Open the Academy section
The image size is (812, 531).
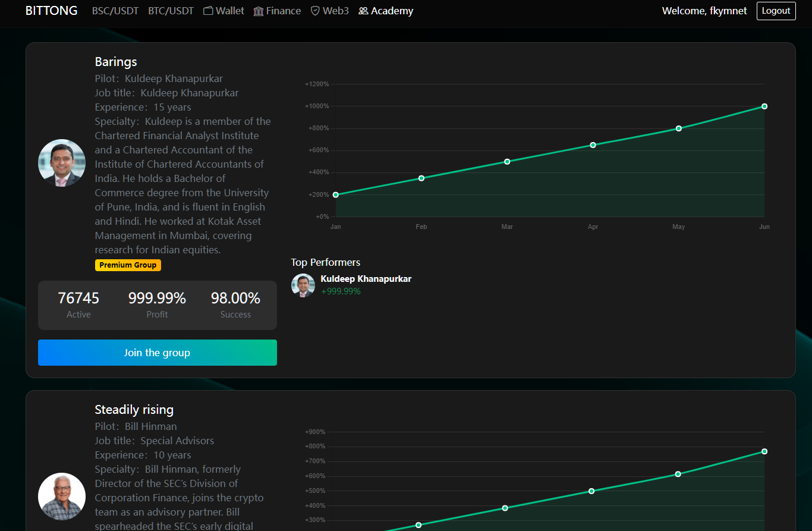[386, 11]
